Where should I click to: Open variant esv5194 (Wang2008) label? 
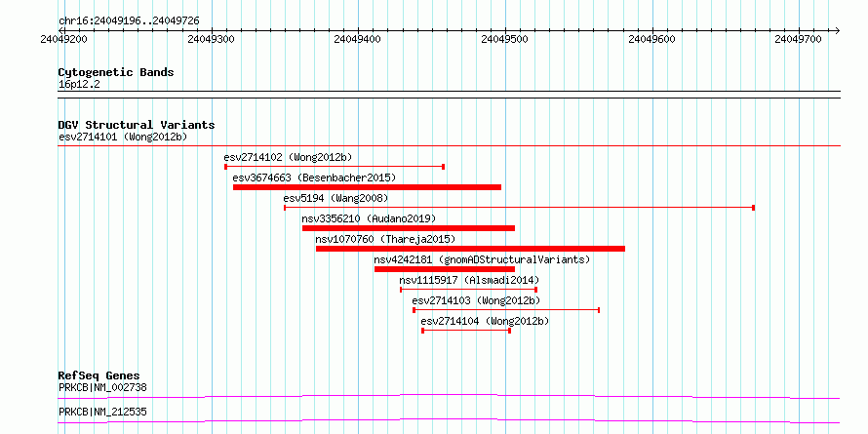335,198
